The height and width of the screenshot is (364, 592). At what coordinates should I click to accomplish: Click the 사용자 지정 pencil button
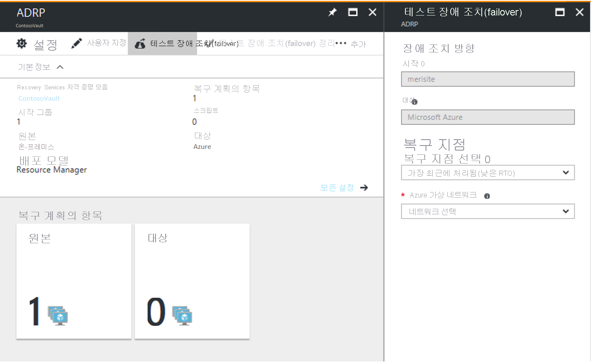(x=99, y=43)
